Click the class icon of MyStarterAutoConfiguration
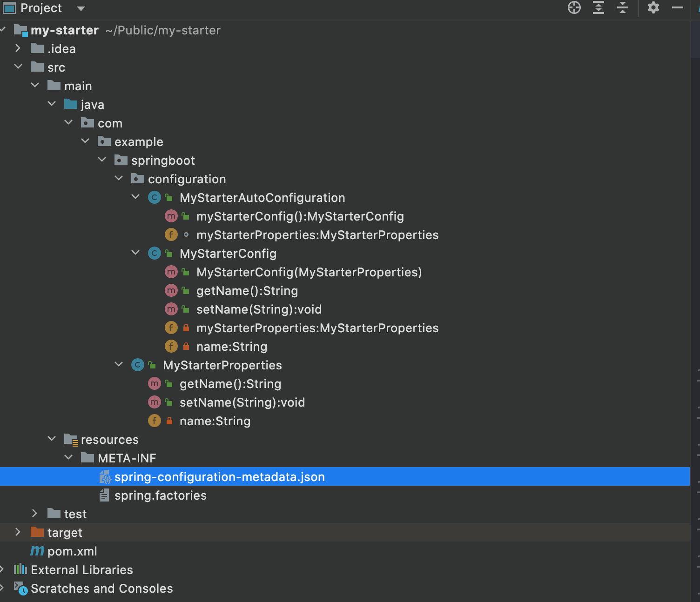Image resolution: width=700 pixels, height=602 pixels. coord(155,198)
